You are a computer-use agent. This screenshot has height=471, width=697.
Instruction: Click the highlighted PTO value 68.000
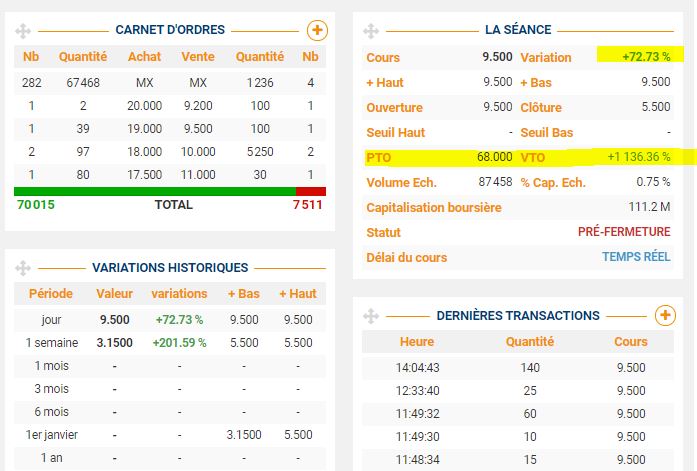click(x=494, y=157)
